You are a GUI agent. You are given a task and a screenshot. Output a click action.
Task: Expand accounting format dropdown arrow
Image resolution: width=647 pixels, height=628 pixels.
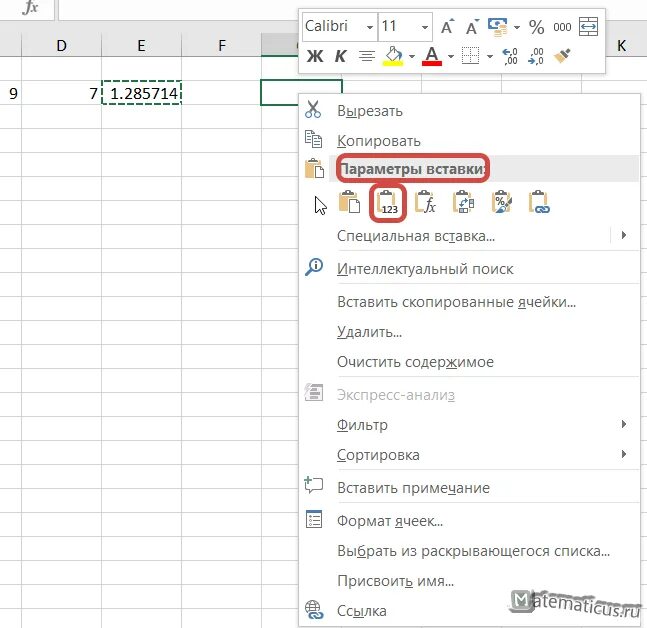click(x=517, y=27)
